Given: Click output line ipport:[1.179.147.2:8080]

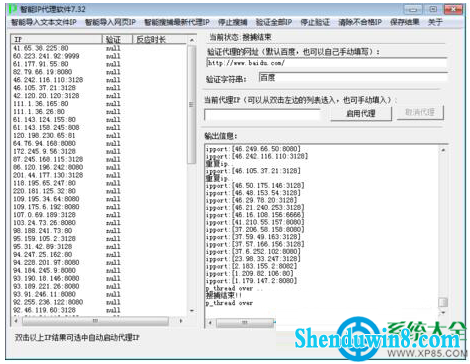Looking at the screenshot, I should (251, 281).
